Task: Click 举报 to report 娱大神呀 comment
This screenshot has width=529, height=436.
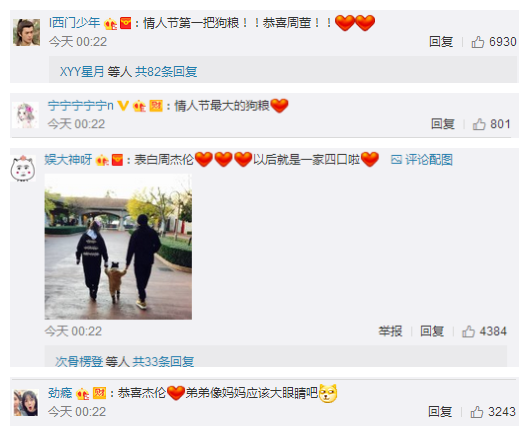Action: [390, 331]
